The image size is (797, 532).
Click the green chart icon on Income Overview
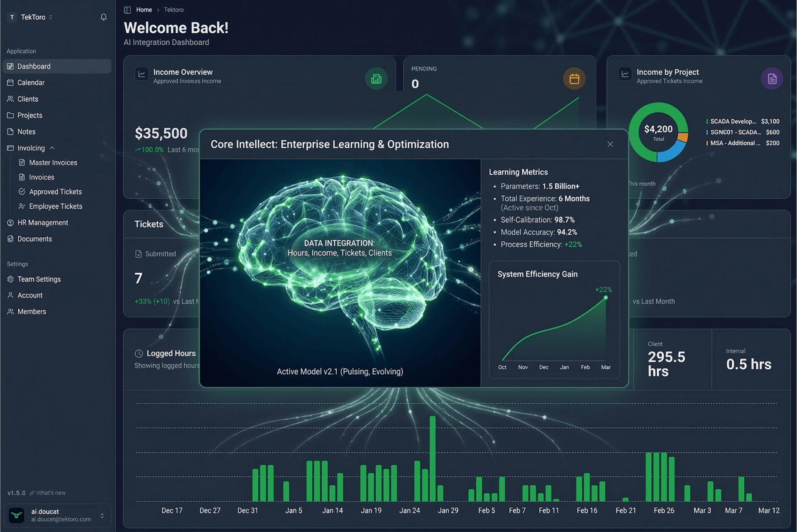click(376, 78)
